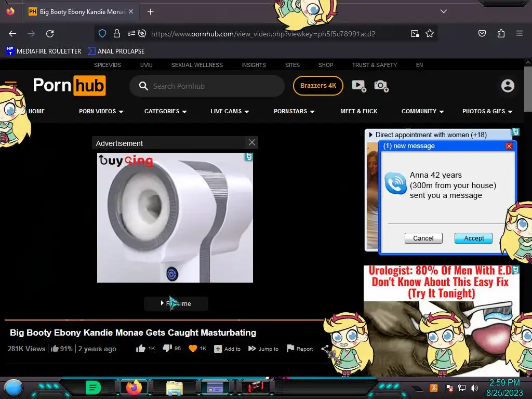This screenshot has width=532, height=399.
Task: Open the site permissions icon in address bar
Action: pyautogui.click(x=131, y=33)
